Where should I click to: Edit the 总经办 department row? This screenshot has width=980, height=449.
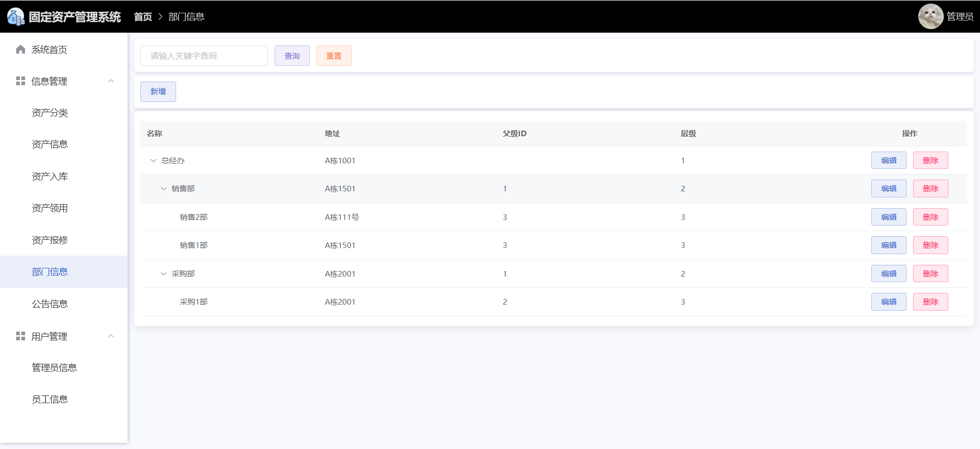tap(889, 160)
